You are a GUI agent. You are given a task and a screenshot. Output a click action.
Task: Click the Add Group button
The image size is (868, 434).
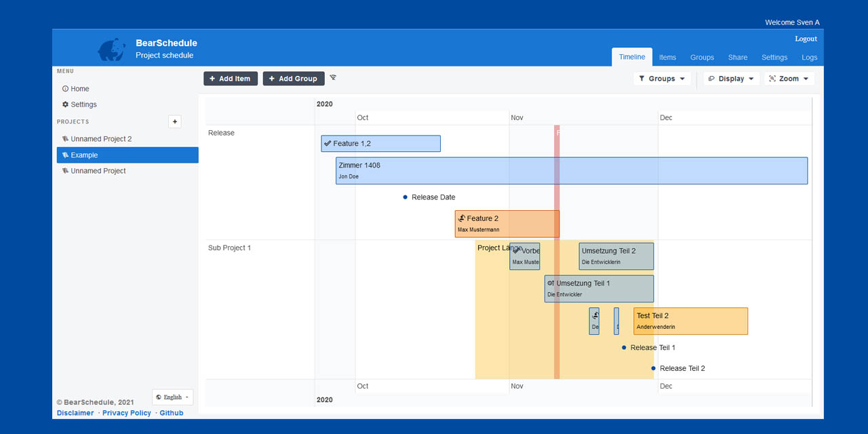click(294, 79)
